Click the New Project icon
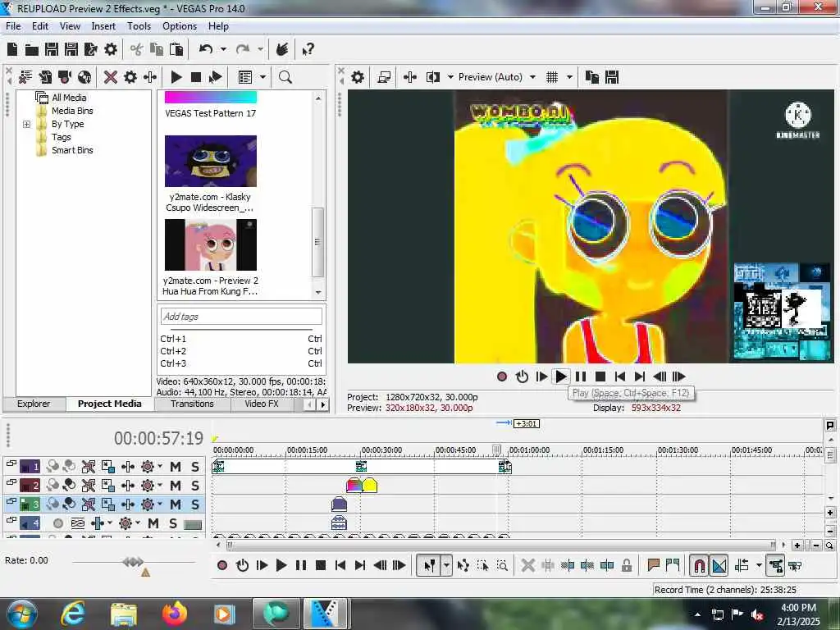This screenshot has width=840, height=630. point(12,50)
